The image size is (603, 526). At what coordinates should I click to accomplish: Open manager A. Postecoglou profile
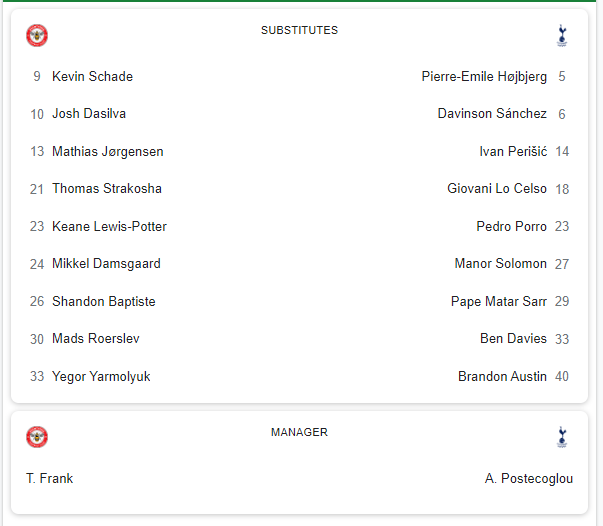pyautogui.click(x=529, y=479)
